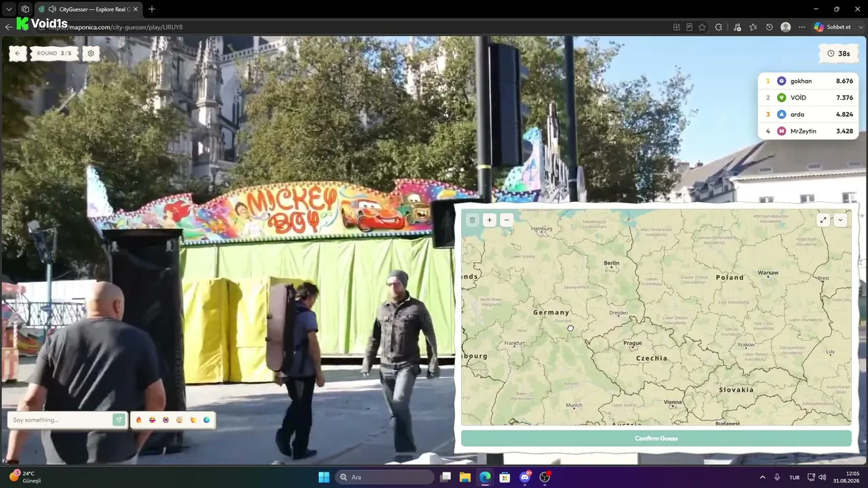Open the browser profile avatar
868x488 pixels.
coord(786,27)
